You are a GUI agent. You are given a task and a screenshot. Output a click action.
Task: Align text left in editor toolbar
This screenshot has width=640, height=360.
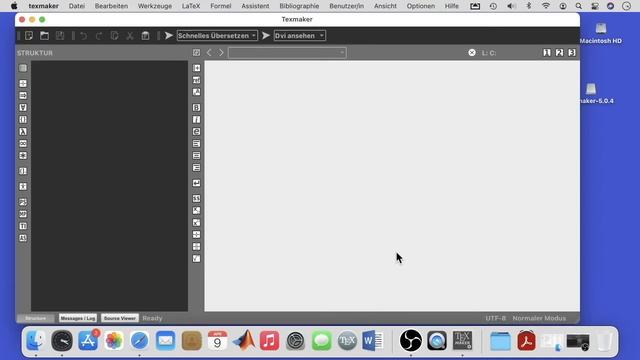(196, 144)
